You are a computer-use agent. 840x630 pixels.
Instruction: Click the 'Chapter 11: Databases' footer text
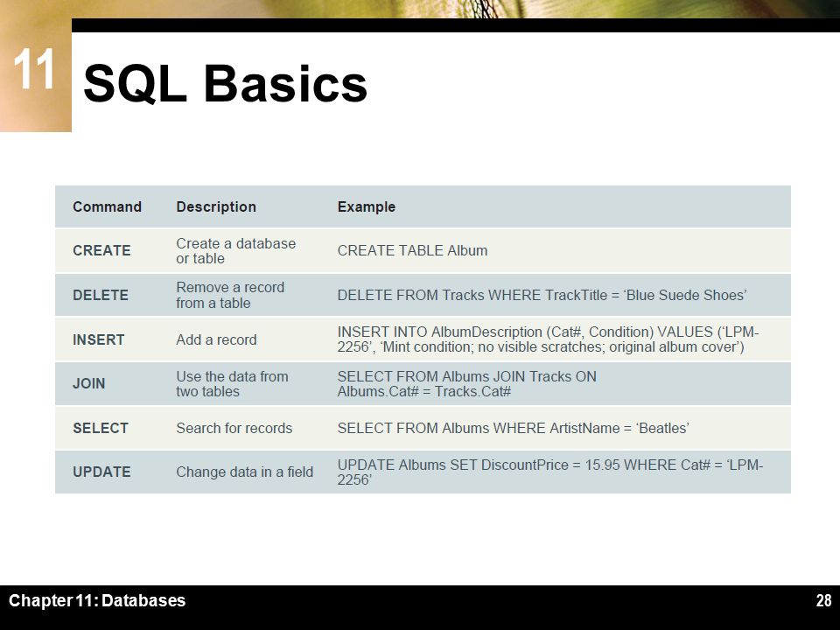[x=97, y=600]
